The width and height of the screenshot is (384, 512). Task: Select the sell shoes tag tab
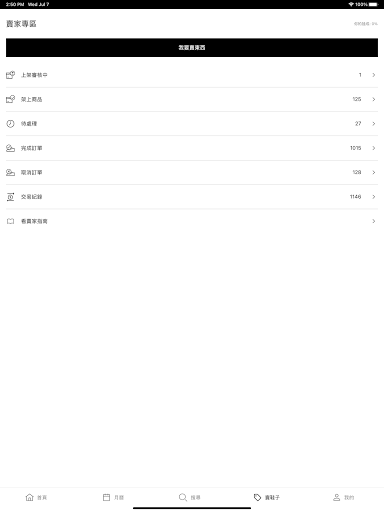267,497
